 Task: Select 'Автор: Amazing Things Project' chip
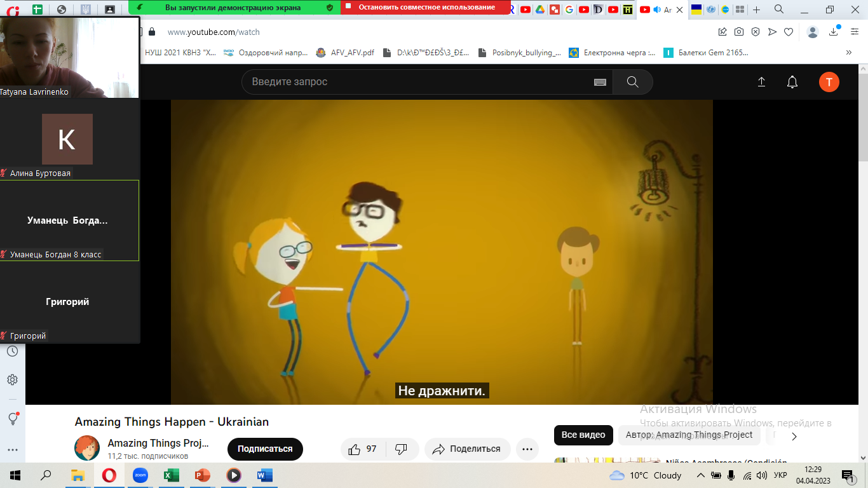coord(689,435)
